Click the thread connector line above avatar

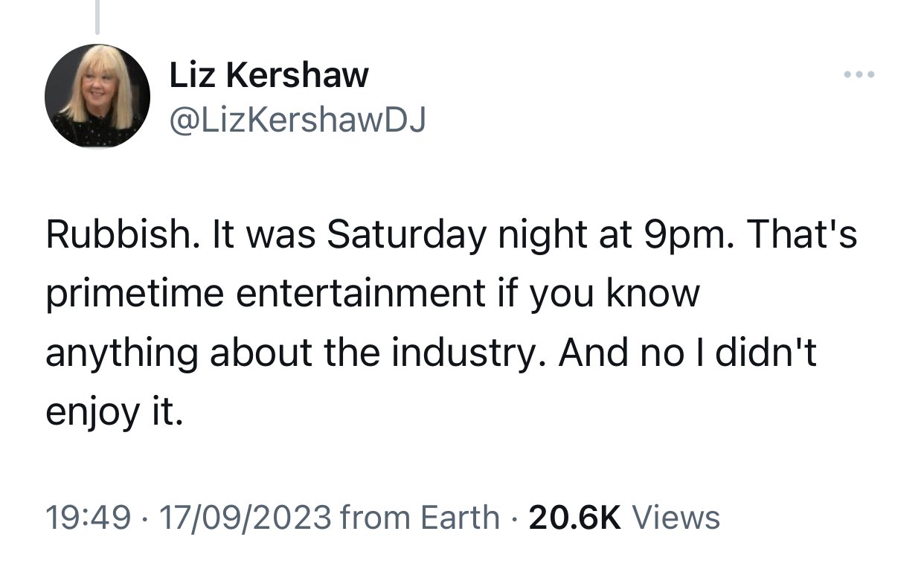97,17
